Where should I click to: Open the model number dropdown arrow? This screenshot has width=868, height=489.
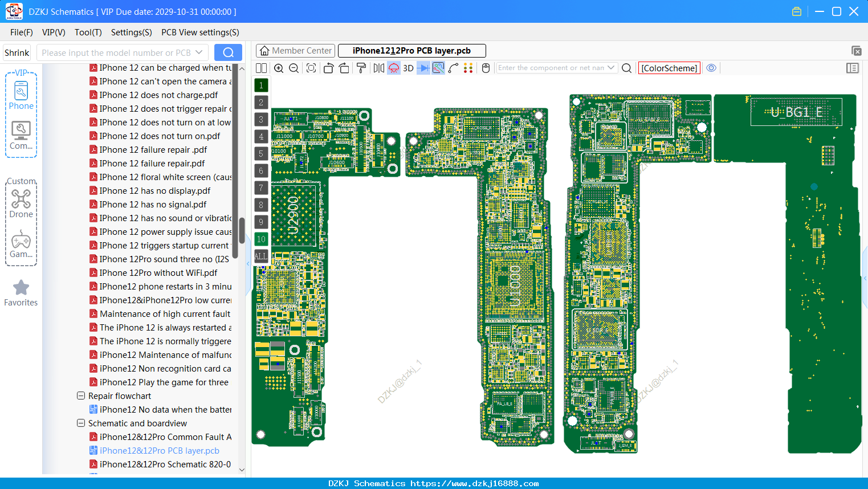199,52
